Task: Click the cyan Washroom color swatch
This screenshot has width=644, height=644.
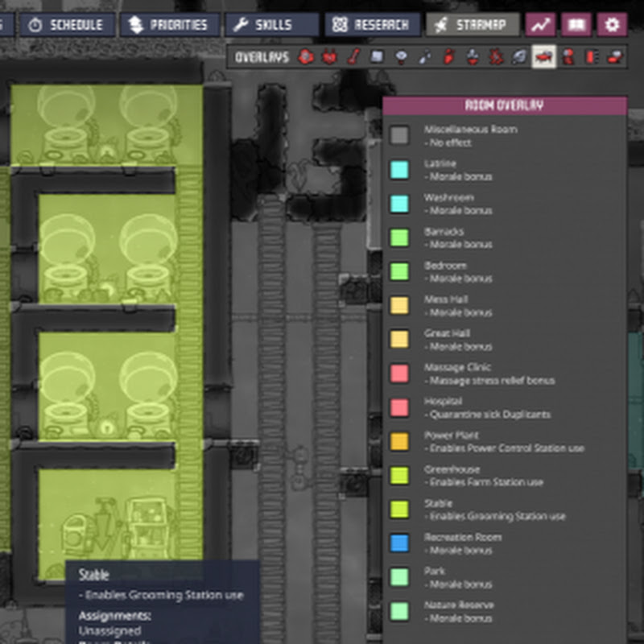Action: (399, 204)
